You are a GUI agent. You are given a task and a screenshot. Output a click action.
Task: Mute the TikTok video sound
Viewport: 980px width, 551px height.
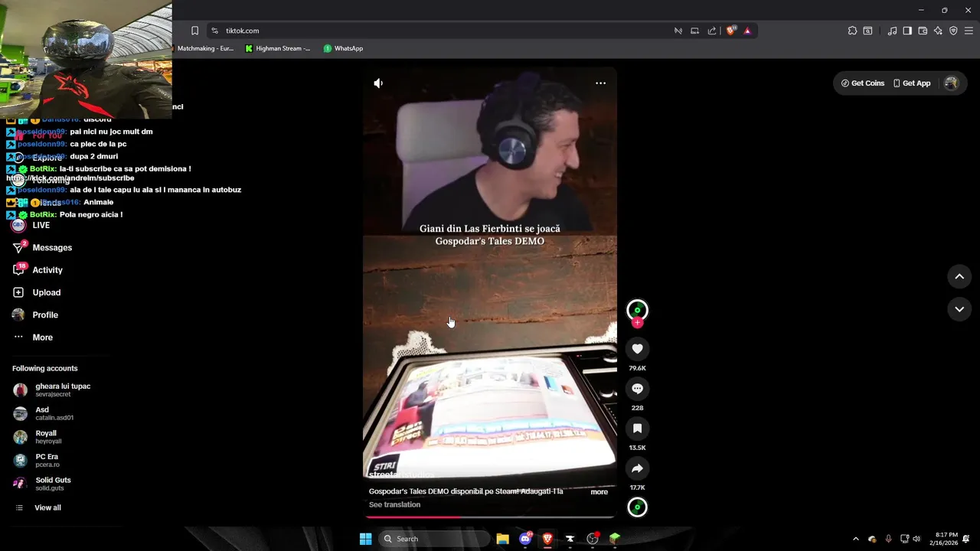[x=378, y=83]
